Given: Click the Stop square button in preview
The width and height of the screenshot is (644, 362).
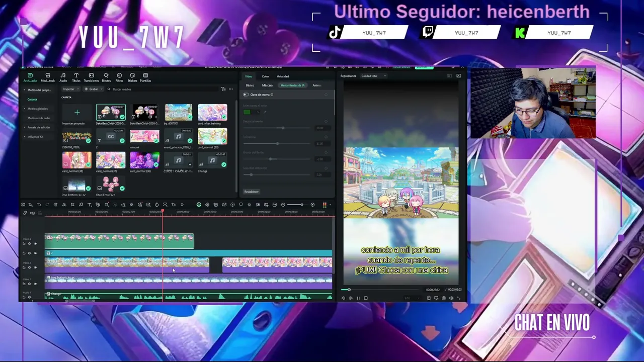Looking at the screenshot, I should point(366,298).
